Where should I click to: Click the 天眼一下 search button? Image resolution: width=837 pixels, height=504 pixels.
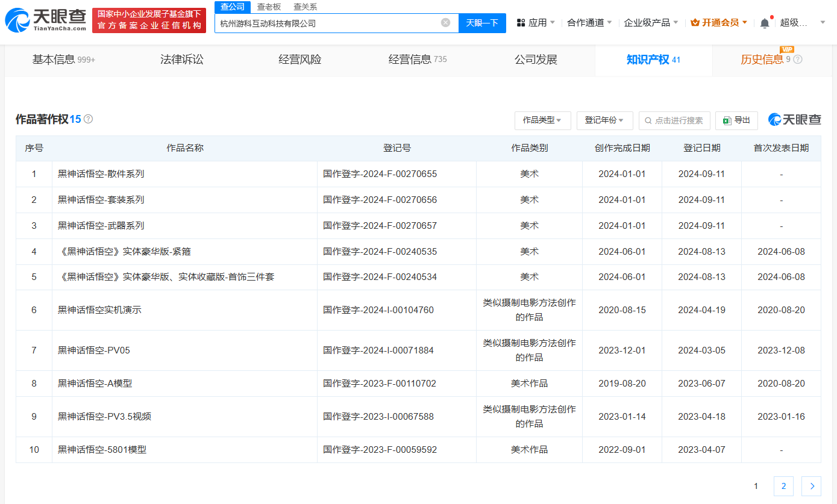[482, 23]
